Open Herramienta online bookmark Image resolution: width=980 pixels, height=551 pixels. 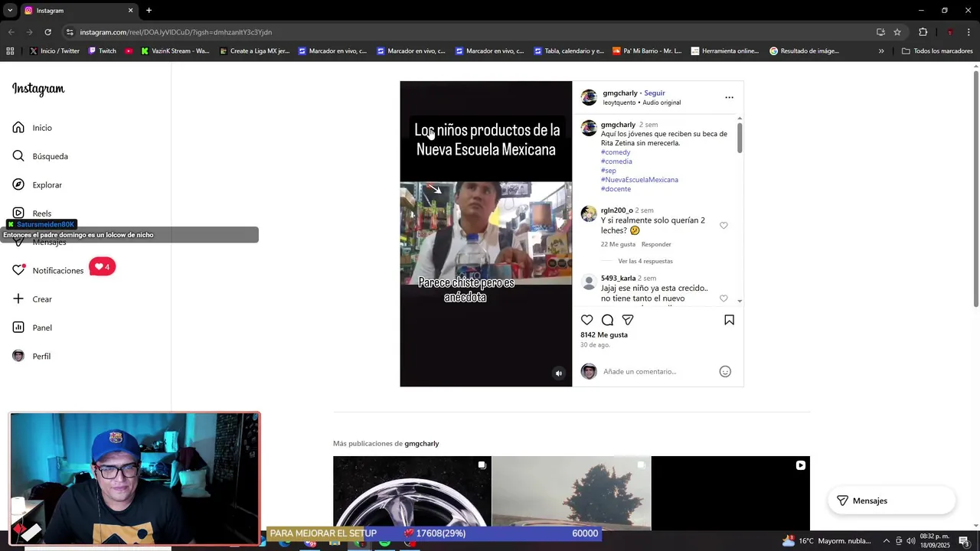pos(725,51)
